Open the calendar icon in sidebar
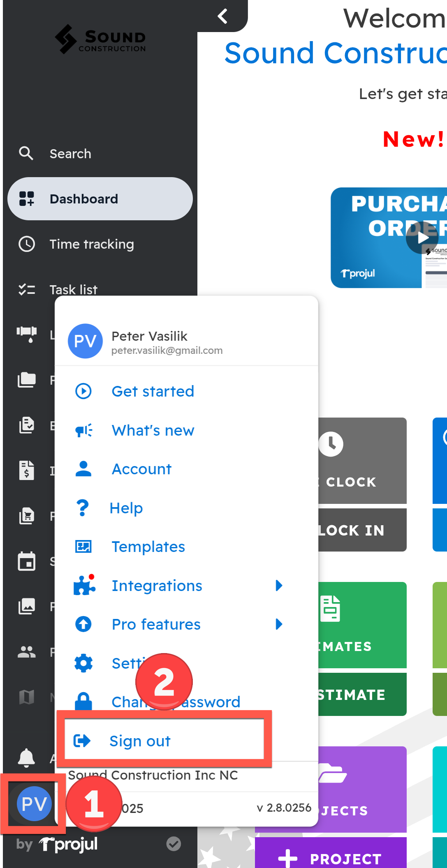Viewport: 447px width, 868px height. [27, 561]
